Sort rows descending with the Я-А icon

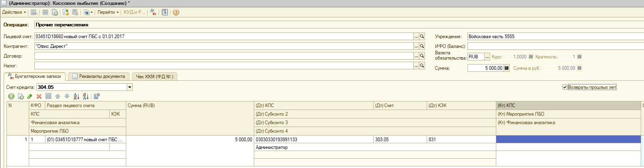86,96
